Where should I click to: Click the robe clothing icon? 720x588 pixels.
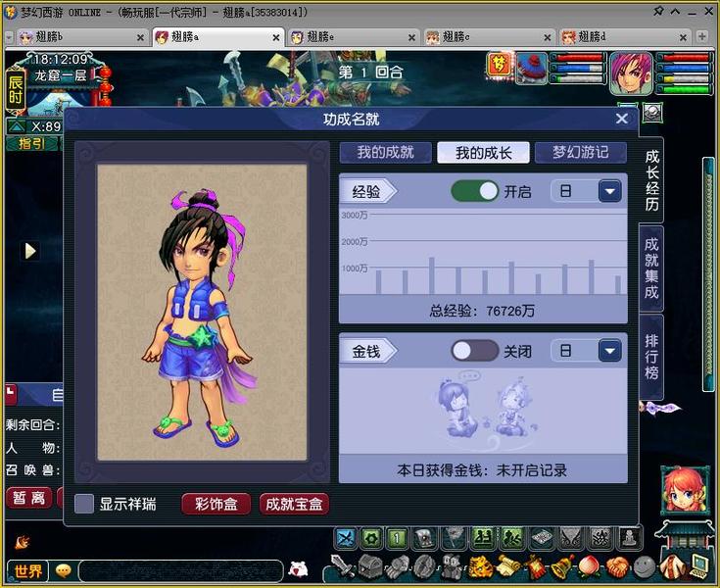click(x=671, y=567)
